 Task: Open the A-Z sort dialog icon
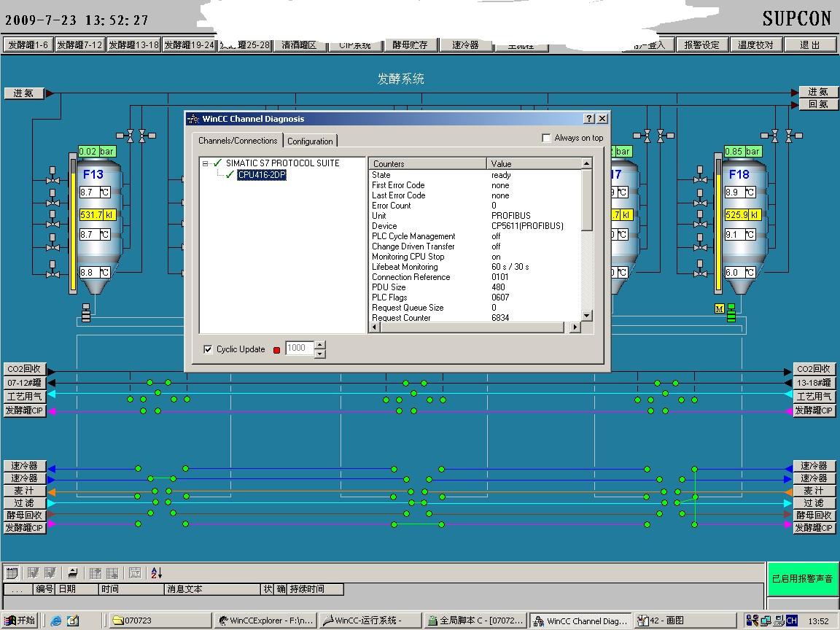click(x=157, y=573)
